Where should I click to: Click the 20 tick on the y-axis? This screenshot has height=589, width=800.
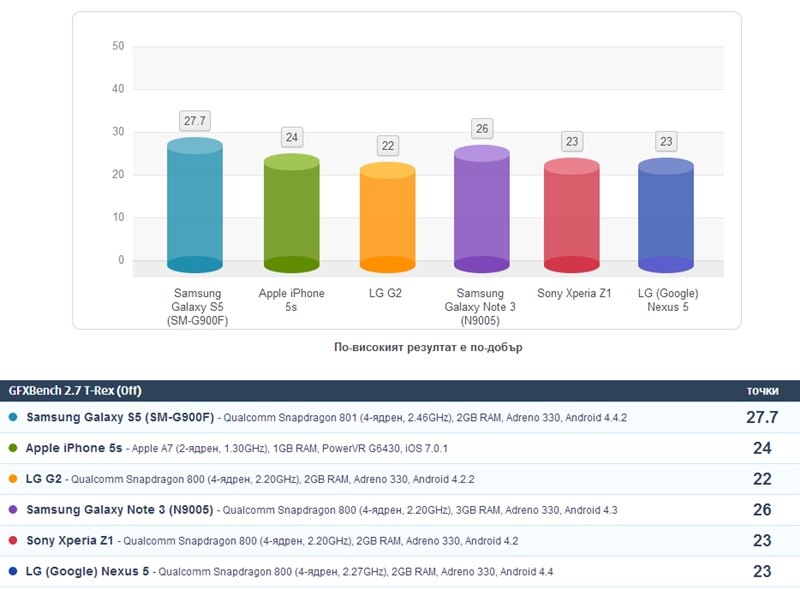118,175
